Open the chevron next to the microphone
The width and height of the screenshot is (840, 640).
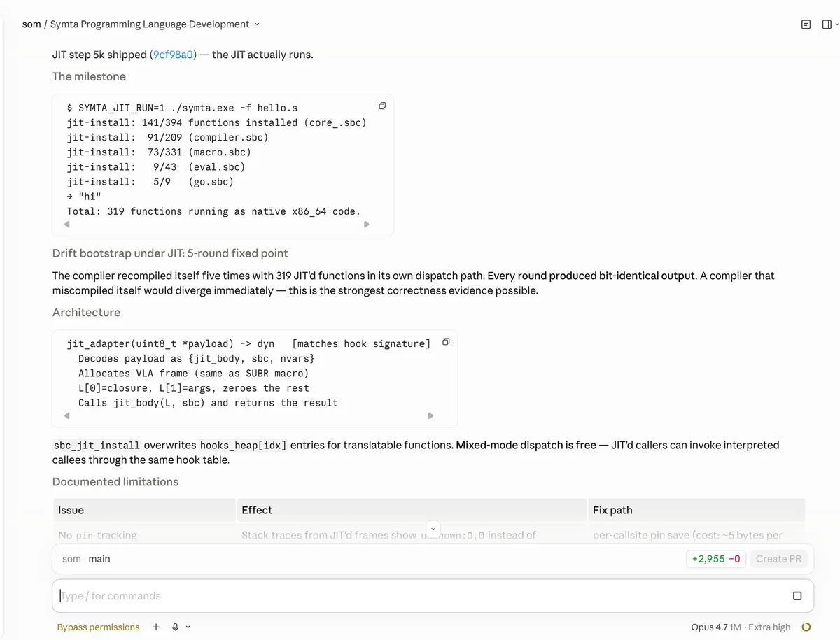(x=188, y=627)
